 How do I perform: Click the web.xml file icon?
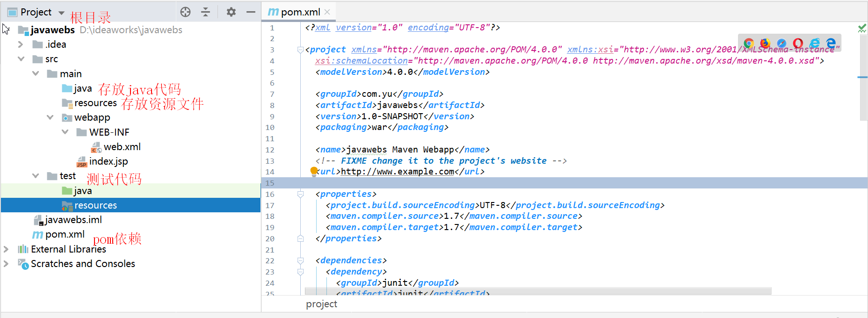(x=96, y=147)
